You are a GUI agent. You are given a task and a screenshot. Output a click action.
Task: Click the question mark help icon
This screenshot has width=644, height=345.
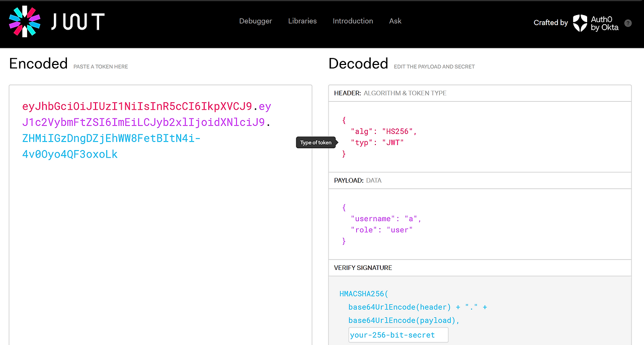coord(628,23)
